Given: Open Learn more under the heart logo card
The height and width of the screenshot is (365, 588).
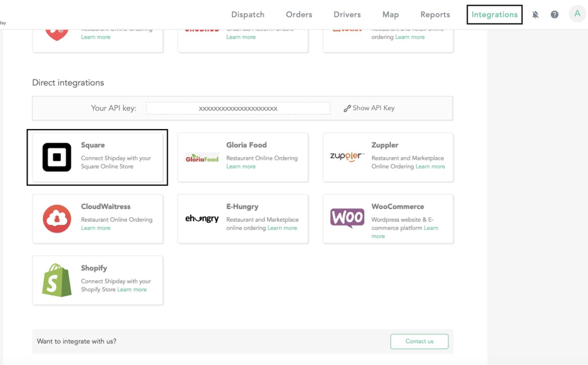Looking at the screenshot, I should pyautogui.click(x=96, y=37).
